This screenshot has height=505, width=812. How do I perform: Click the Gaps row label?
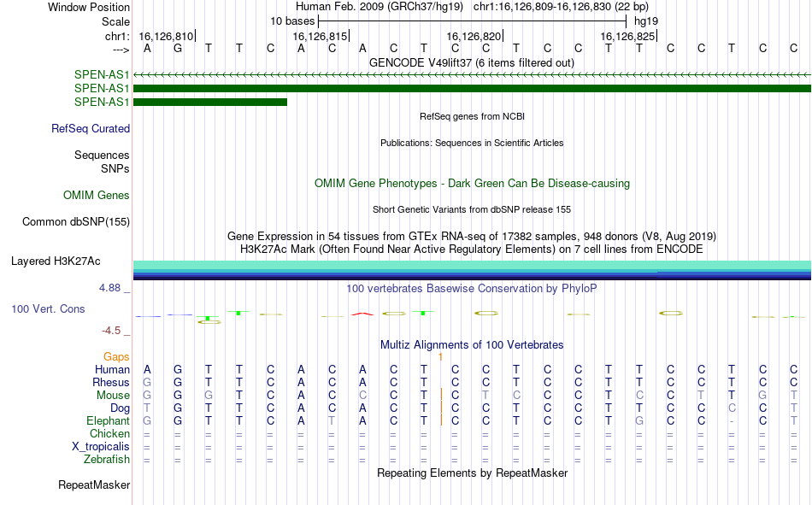coord(116,357)
